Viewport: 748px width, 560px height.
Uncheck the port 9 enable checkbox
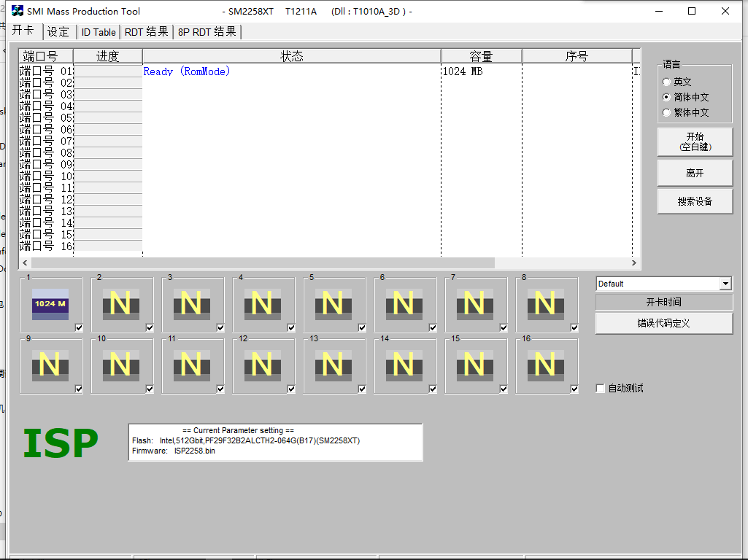click(79, 389)
